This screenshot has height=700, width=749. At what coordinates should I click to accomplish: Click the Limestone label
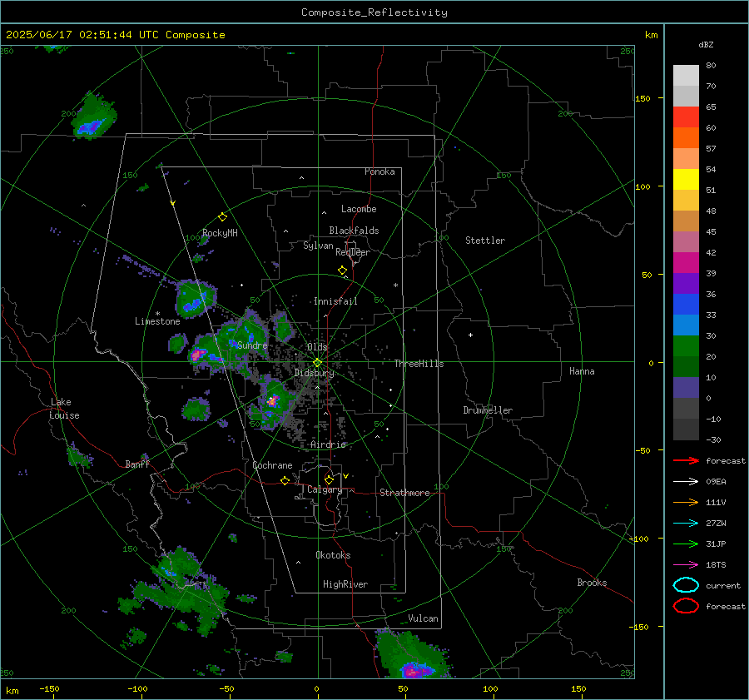click(157, 321)
